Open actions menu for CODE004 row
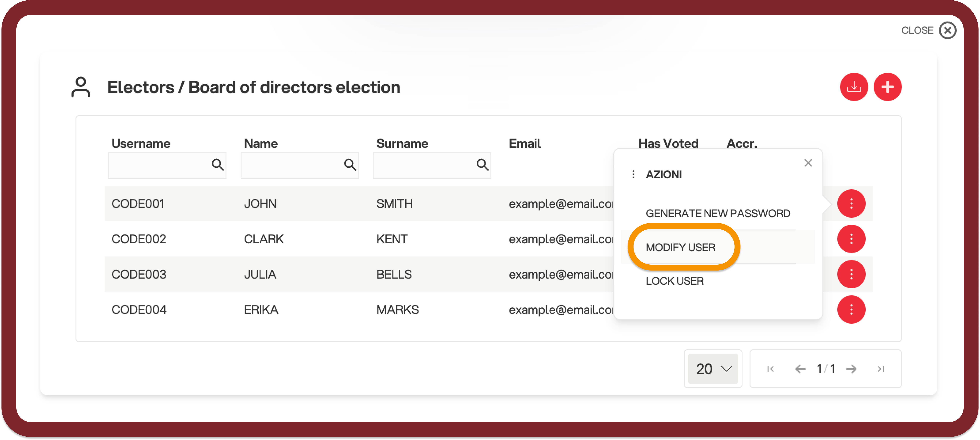The width and height of the screenshot is (980, 440). click(x=851, y=310)
